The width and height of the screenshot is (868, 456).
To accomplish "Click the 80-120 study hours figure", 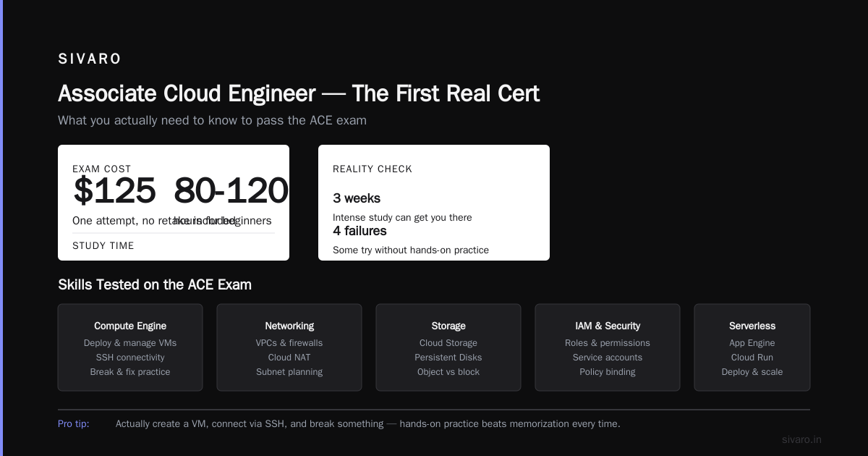I will pos(231,191).
